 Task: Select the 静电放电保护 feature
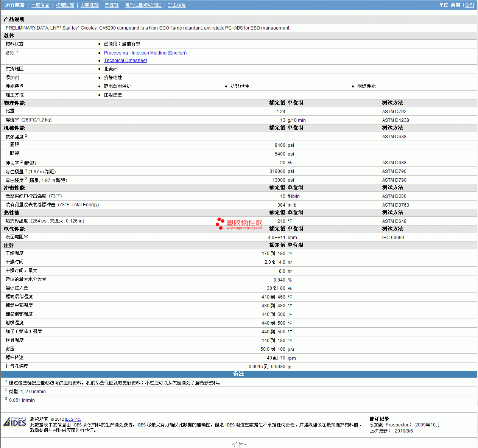point(117,86)
